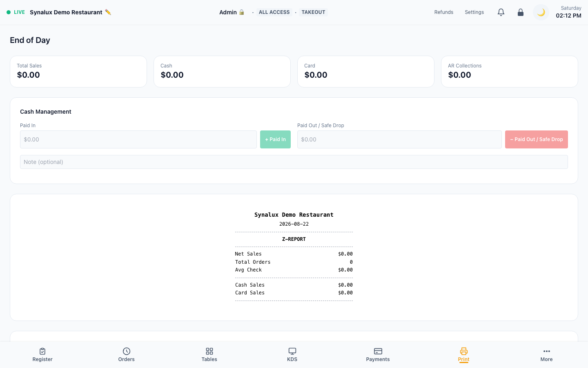Focus the Paid Out / Safe Drop amount field
The width and height of the screenshot is (588, 368).
click(399, 139)
